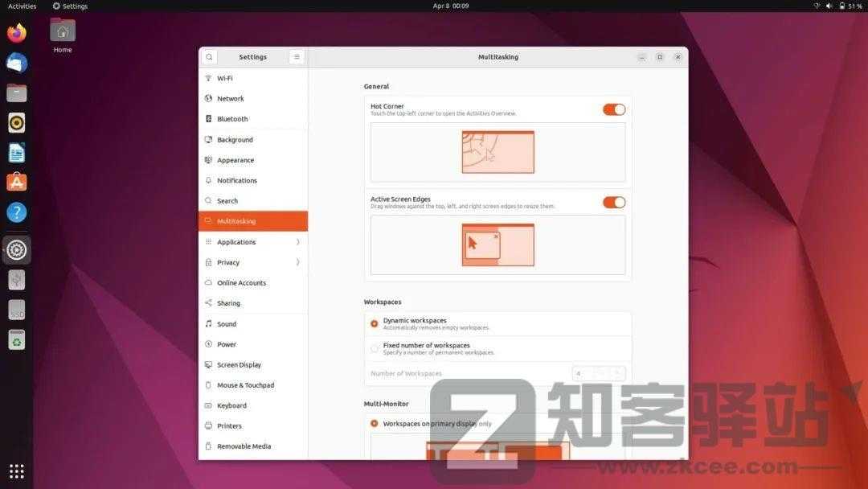Open Thunderbird from the dock

coord(16,62)
